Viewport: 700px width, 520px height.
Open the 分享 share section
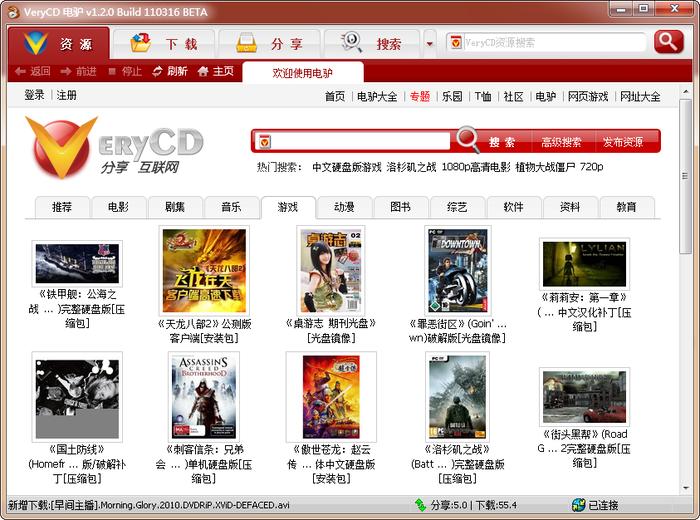tap(269, 44)
